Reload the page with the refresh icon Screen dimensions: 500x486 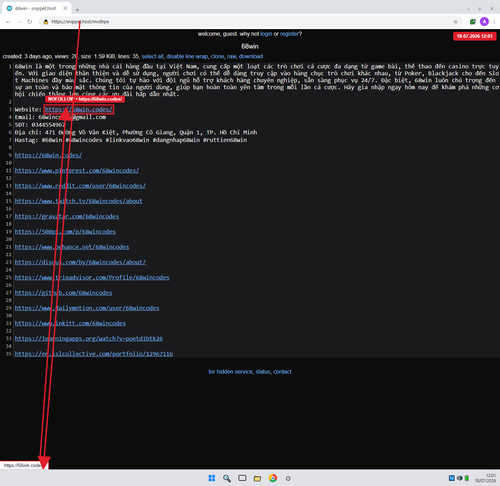30,22
